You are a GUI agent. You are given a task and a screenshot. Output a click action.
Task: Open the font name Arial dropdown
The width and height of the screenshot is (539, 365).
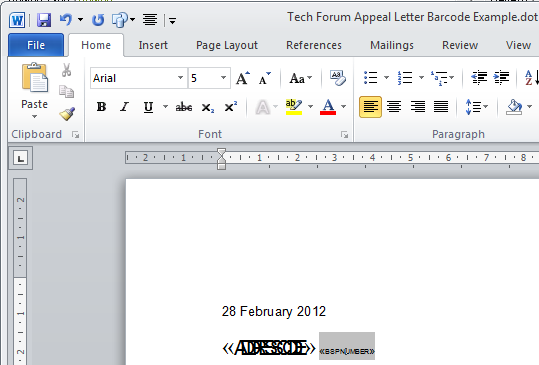click(x=180, y=78)
